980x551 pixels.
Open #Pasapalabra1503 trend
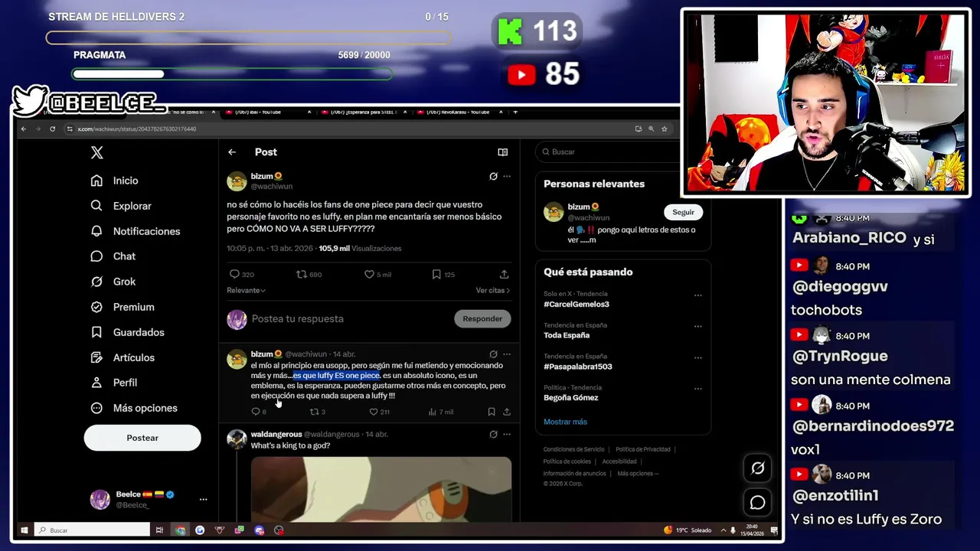(578, 367)
